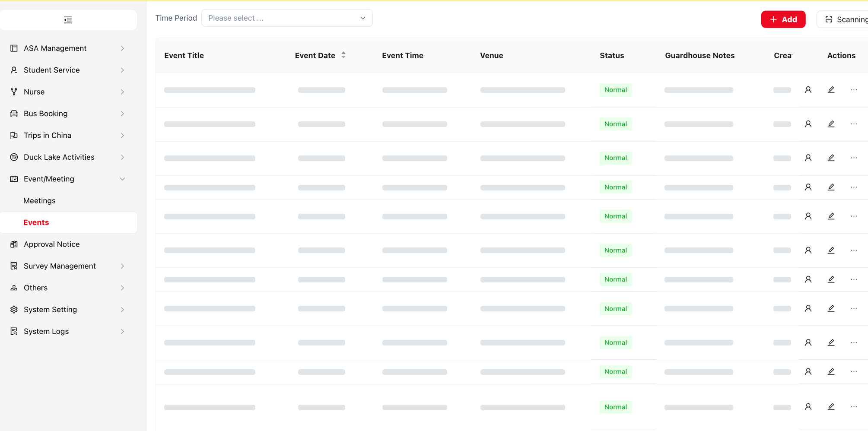
Task: Collapse the sidebar with the menu fold icon
Action: [68, 20]
